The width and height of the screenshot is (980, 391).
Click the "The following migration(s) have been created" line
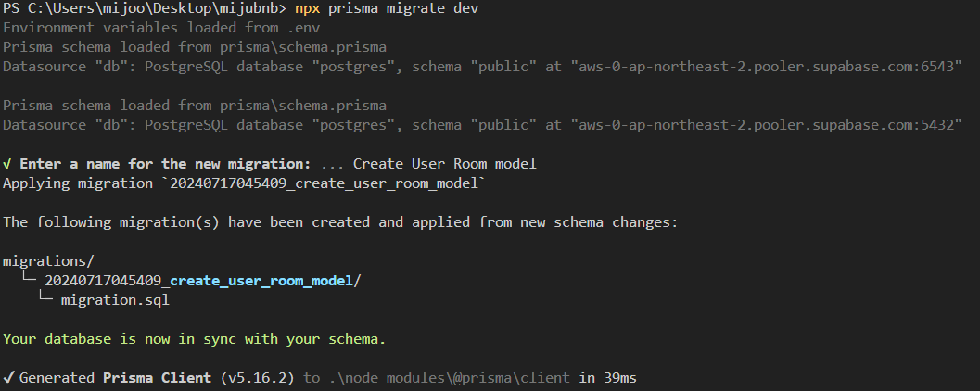click(340, 222)
